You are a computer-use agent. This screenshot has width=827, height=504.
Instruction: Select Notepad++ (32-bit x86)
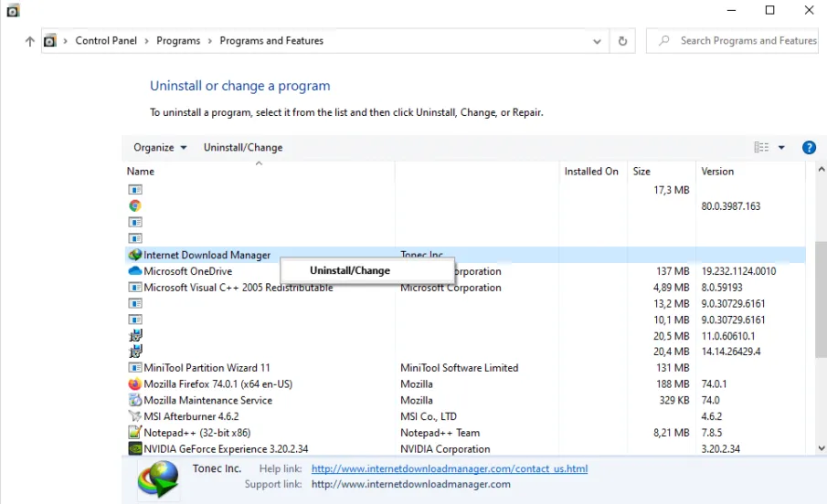[196, 432]
